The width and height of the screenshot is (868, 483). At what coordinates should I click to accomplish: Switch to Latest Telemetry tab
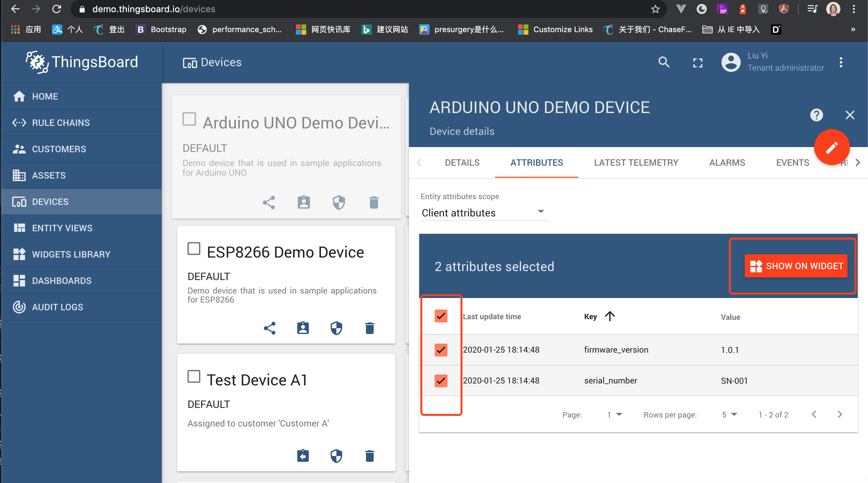pos(636,163)
